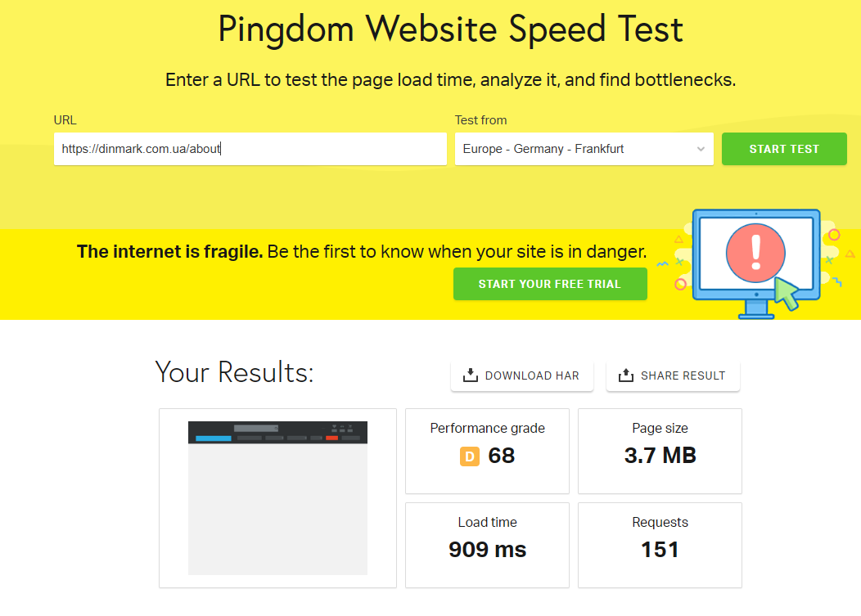Click the Page size 3.7 MB card

pos(660,451)
